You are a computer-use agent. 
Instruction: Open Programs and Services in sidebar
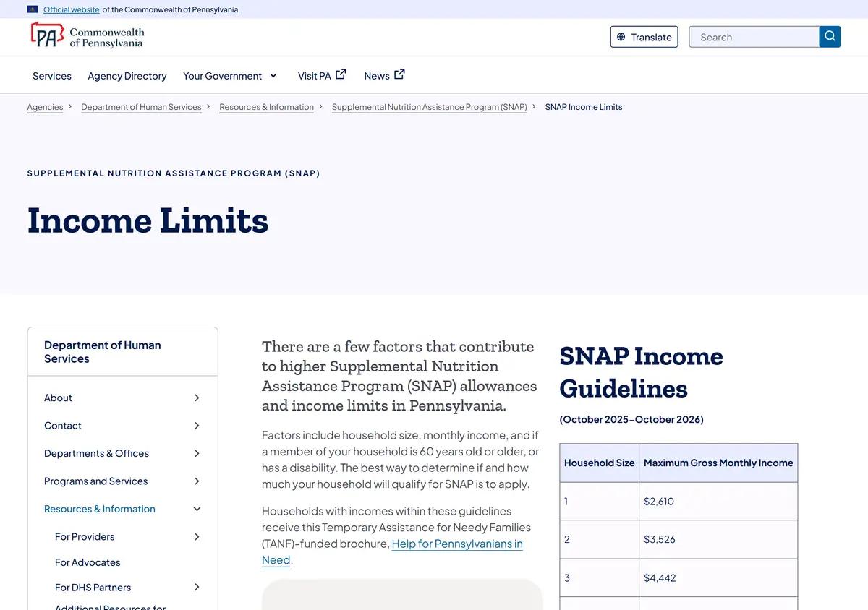[x=95, y=481]
